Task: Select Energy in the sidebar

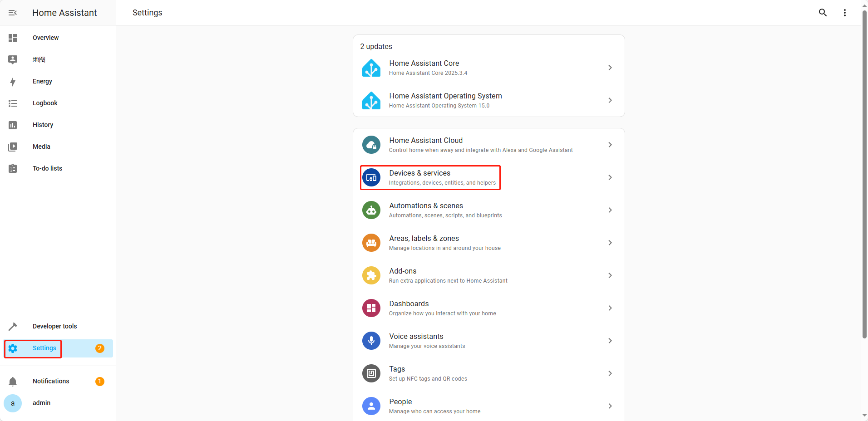Action: [x=58, y=82]
